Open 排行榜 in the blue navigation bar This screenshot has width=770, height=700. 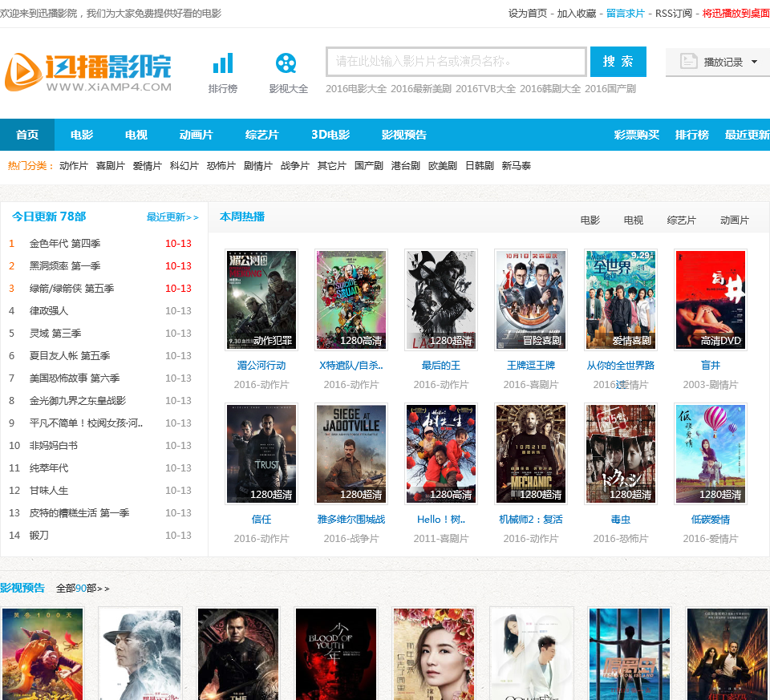[692, 135]
